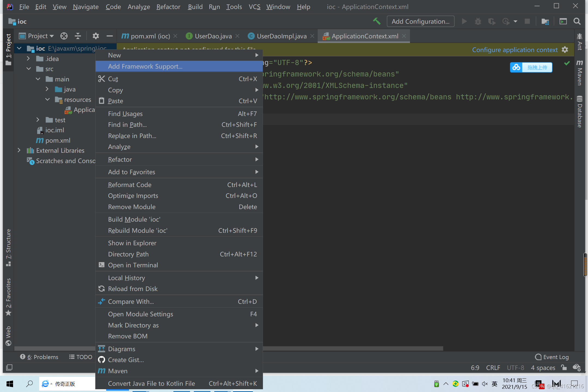Click Configure application context link

tap(514, 50)
